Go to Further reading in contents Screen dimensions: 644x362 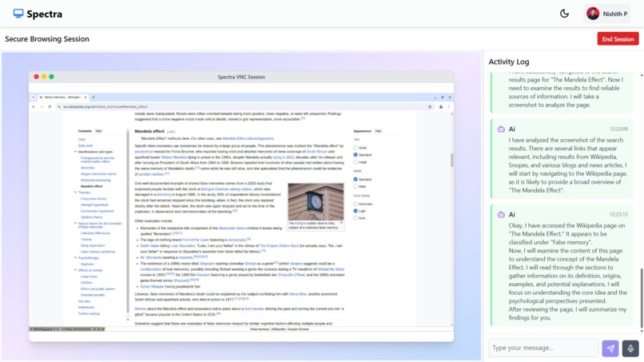89,313
